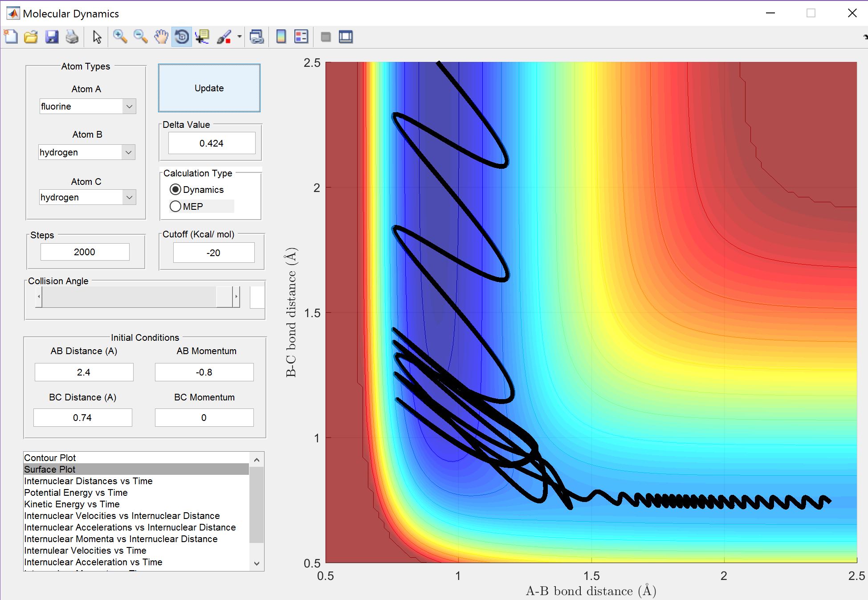Open the Atom B hydrogen dropdown
Viewport: 868px width, 600px height.
(x=128, y=152)
